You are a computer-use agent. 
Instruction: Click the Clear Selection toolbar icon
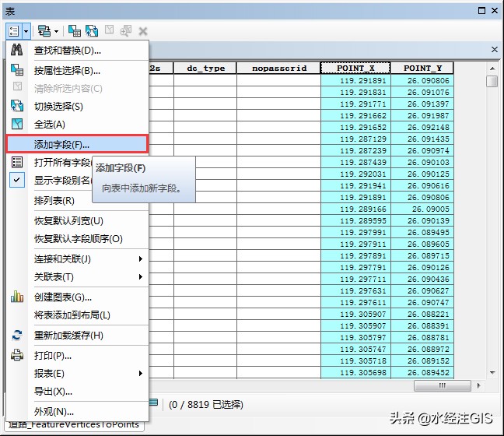(110, 30)
